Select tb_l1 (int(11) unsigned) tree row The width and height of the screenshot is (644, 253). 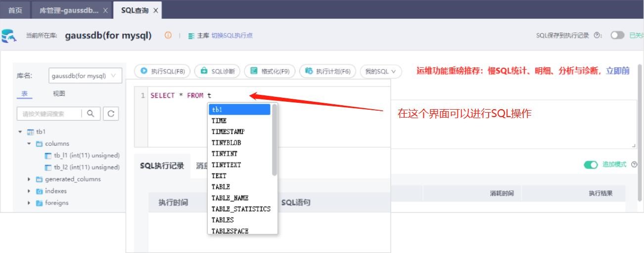[82, 156]
